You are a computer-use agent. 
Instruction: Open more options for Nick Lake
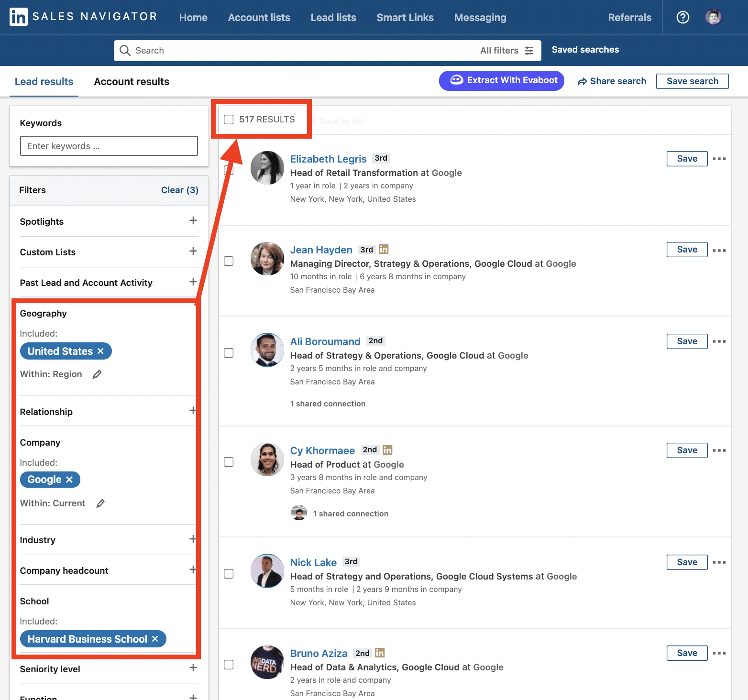pyautogui.click(x=719, y=562)
